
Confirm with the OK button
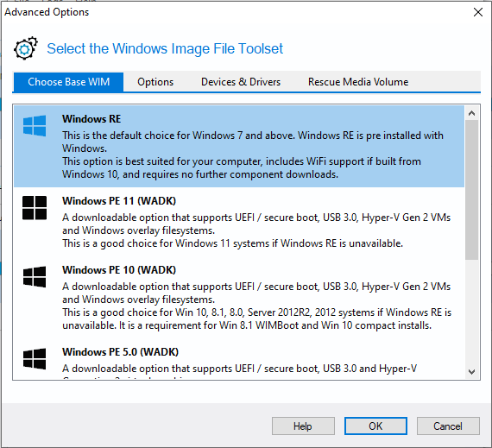coord(375,426)
